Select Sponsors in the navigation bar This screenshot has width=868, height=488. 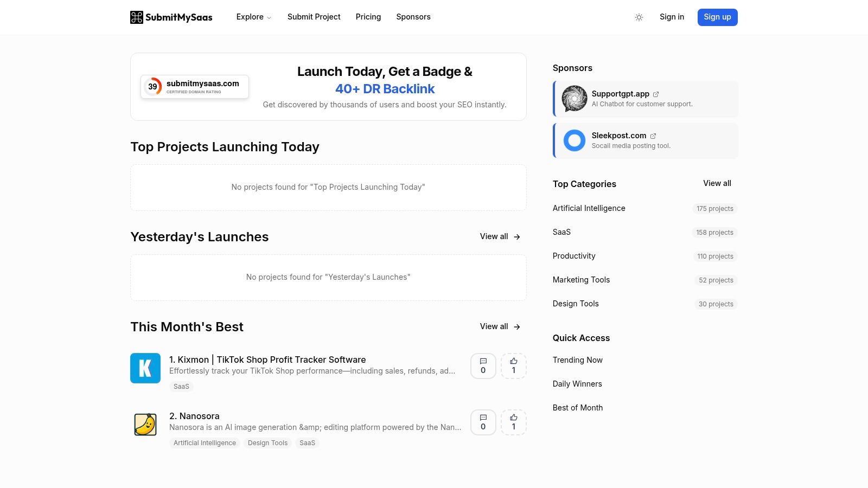pos(413,17)
